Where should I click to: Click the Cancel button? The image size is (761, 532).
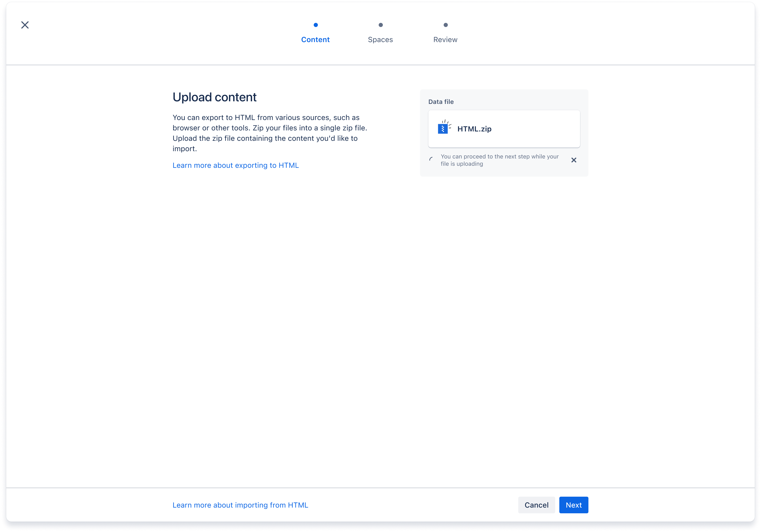click(536, 505)
